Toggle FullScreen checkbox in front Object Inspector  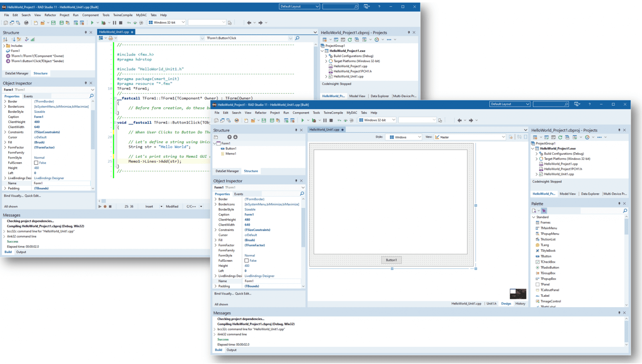247,260
